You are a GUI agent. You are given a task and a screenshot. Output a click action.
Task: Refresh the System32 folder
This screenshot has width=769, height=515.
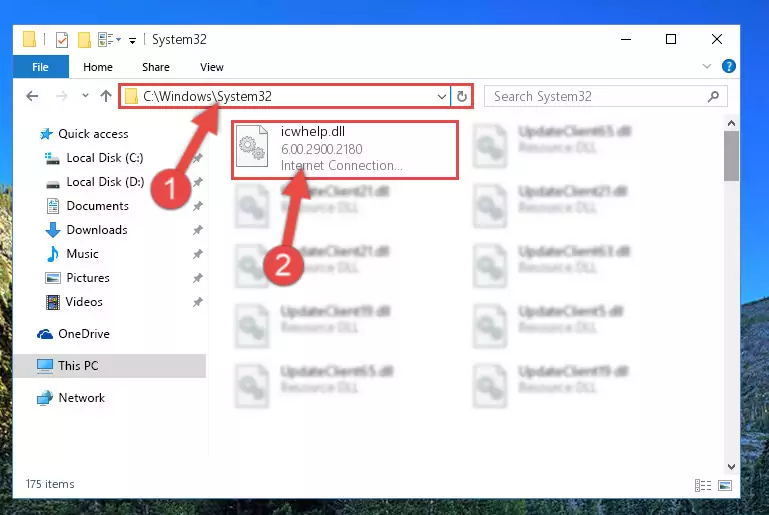click(461, 96)
